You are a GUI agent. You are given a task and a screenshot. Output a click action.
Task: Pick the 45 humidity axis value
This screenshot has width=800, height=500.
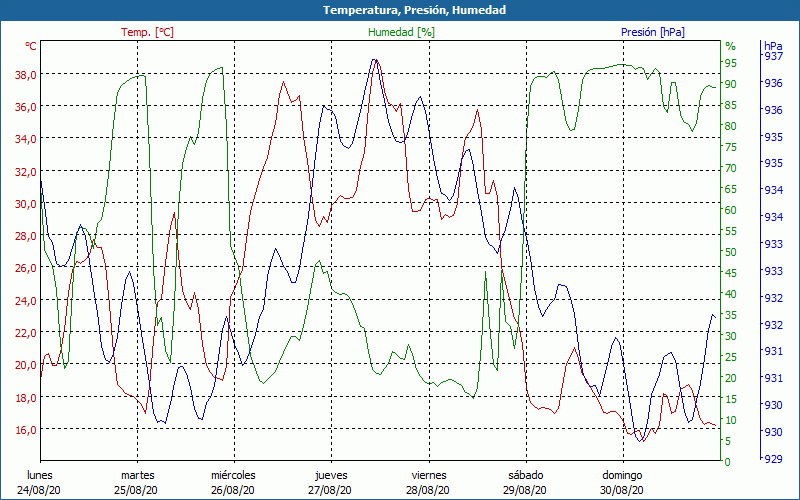click(x=731, y=273)
